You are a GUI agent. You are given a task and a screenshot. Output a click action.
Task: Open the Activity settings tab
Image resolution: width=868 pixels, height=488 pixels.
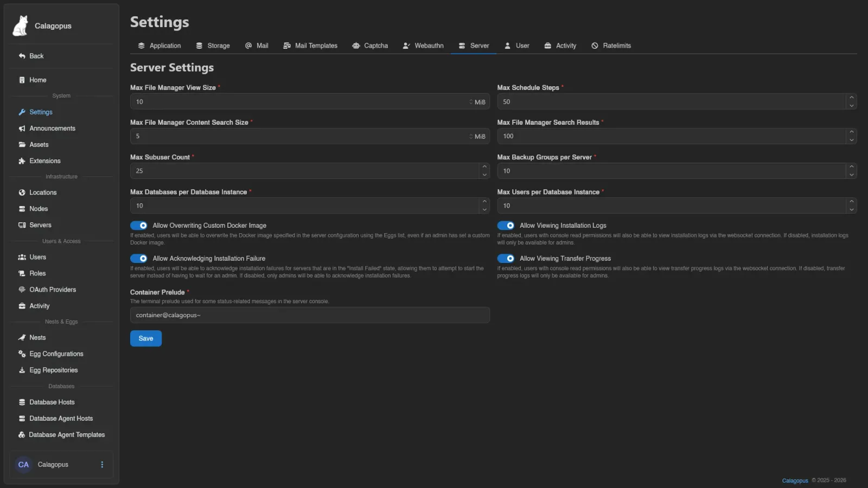(560, 46)
